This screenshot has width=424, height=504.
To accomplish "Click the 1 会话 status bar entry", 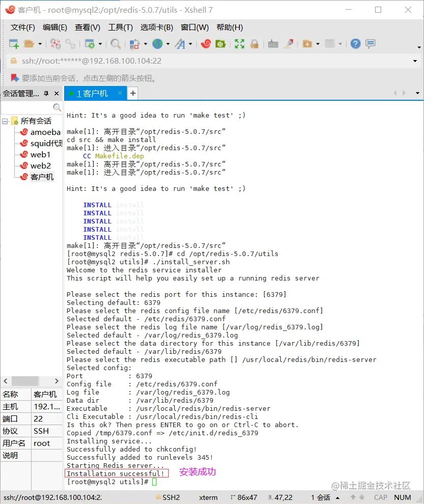I will coord(321,497).
